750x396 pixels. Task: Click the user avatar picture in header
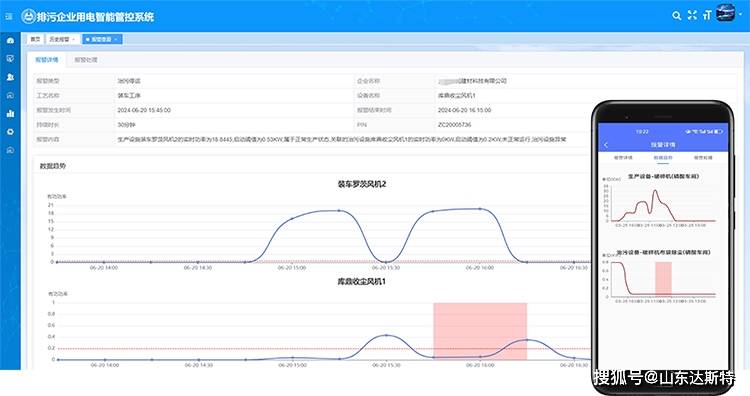click(x=725, y=13)
